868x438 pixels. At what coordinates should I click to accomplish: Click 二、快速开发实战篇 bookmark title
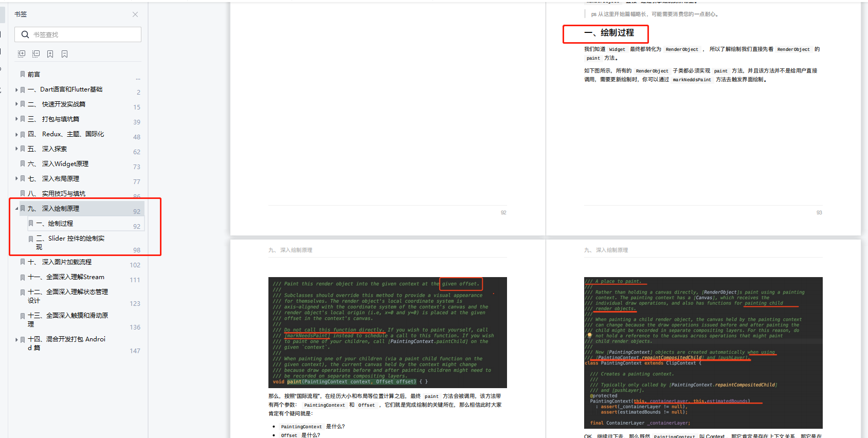tap(57, 104)
